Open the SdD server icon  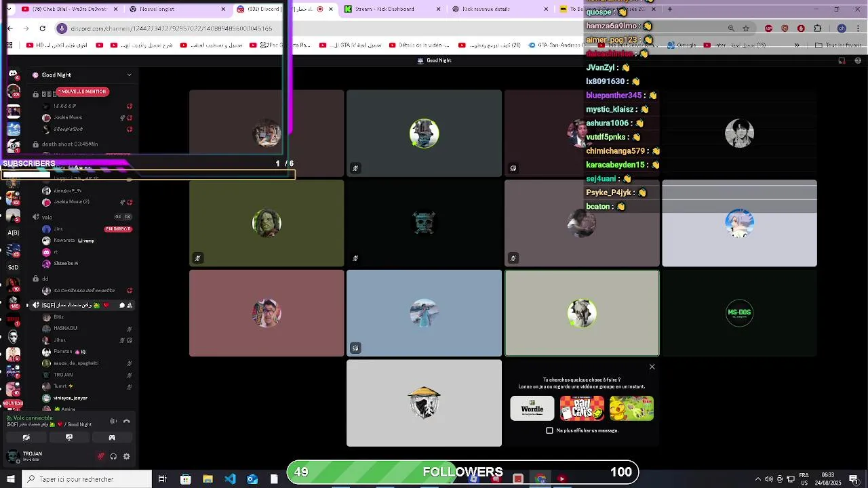tap(13, 267)
